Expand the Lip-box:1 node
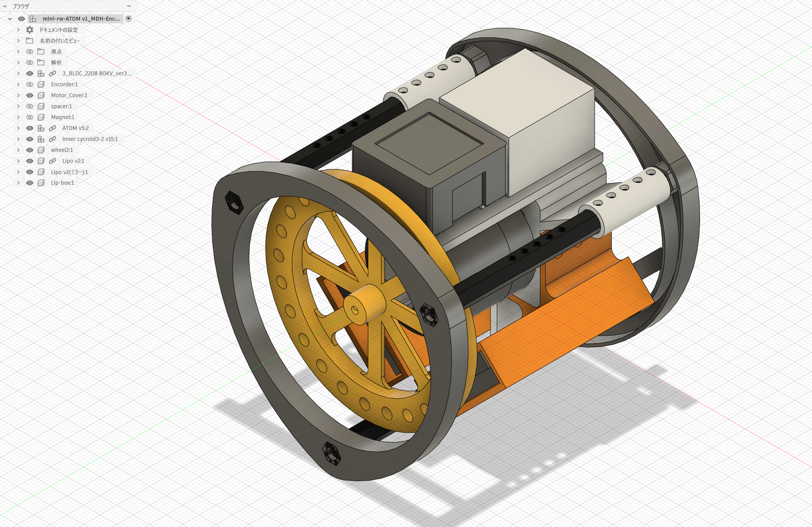This screenshot has height=527, width=812. [18, 183]
